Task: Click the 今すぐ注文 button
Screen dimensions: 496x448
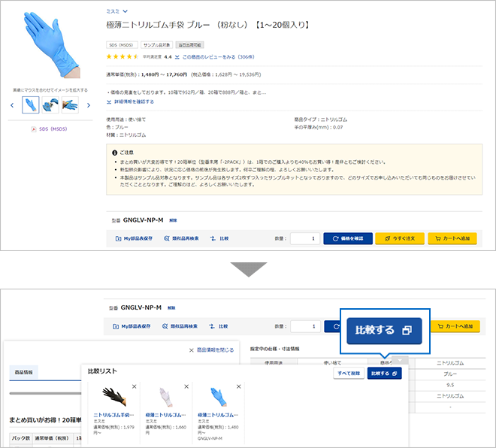Action: 400,238
